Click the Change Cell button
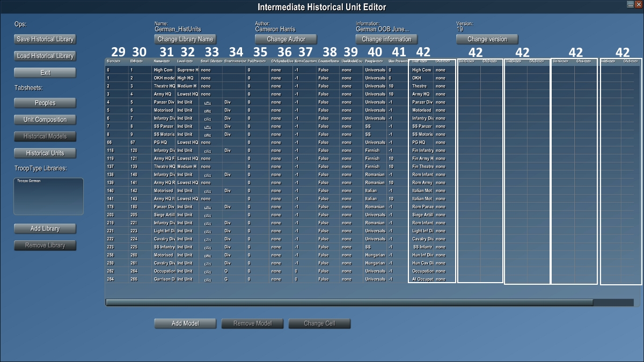The height and width of the screenshot is (362, 644). (320, 323)
